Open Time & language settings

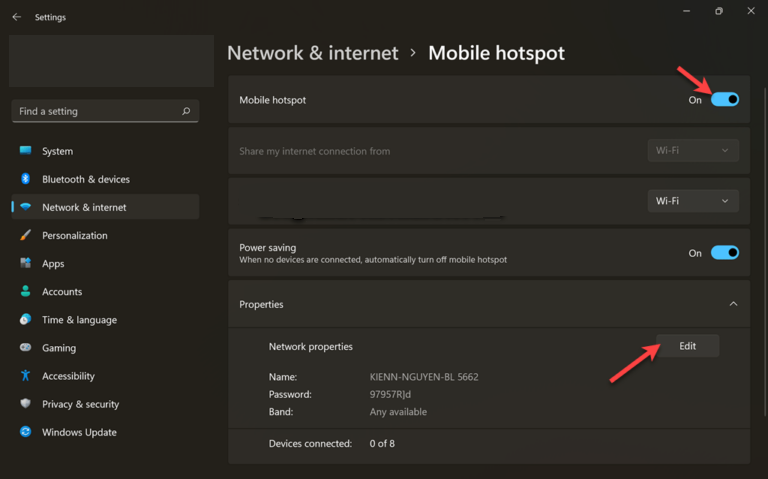105,320
